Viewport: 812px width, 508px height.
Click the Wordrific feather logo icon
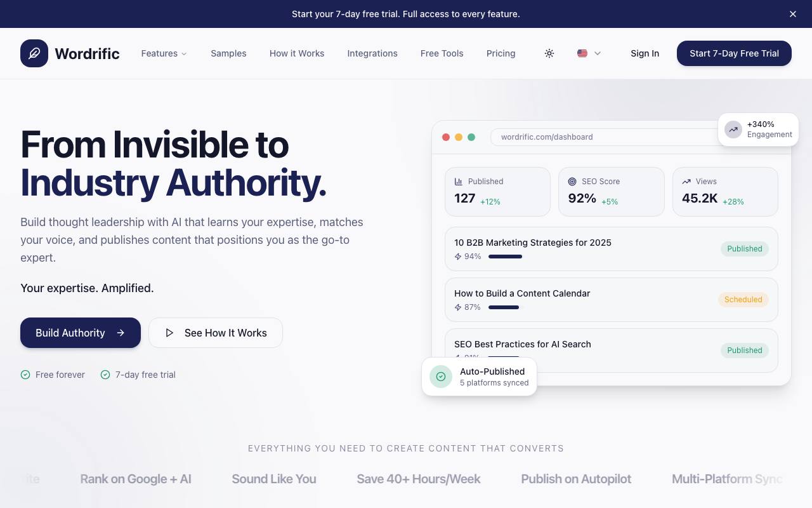34,53
